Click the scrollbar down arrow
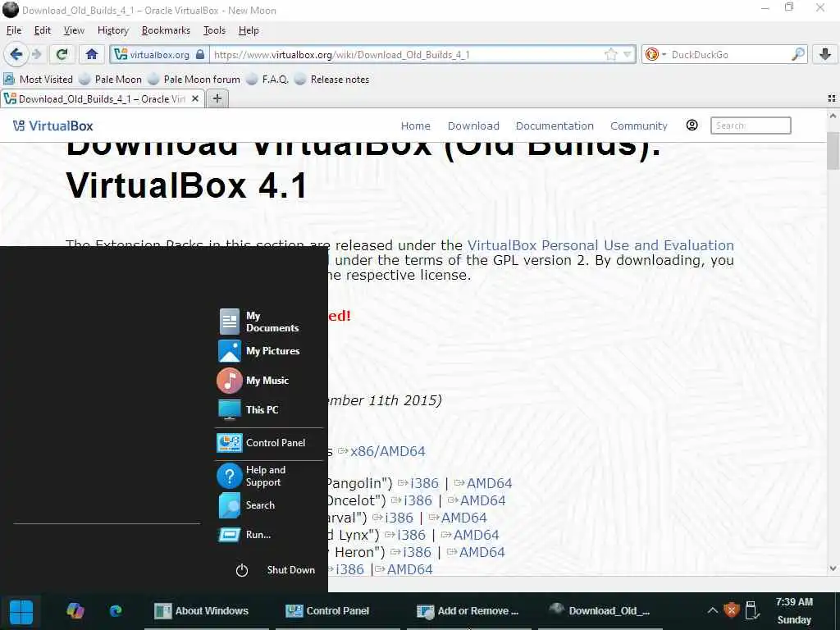The height and width of the screenshot is (630, 840). [833, 568]
